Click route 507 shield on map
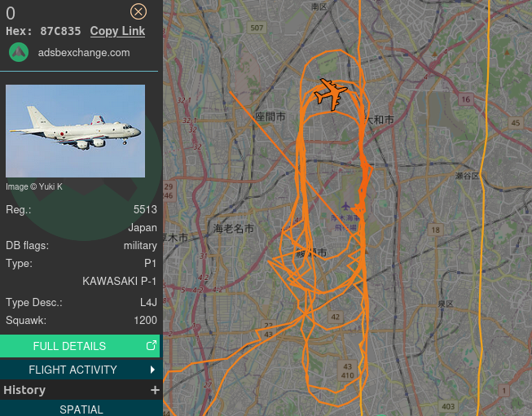The width and height of the screenshot is (532, 416). point(257,28)
